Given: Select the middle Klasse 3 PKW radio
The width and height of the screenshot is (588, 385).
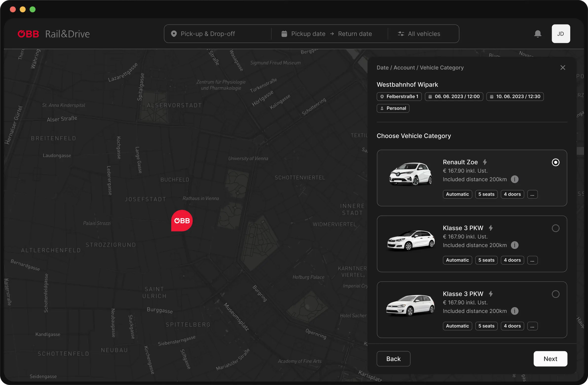Looking at the screenshot, I should point(555,228).
